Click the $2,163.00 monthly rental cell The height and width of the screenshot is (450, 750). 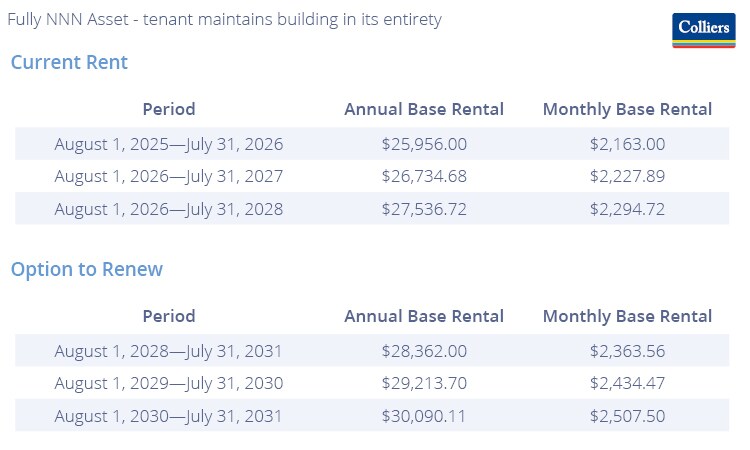click(x=627, y=144)
